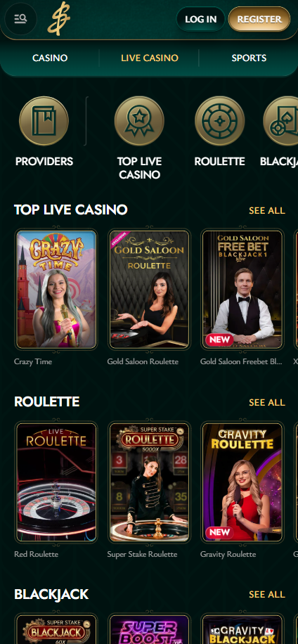Open the Super Stake Roulette thumbnail

click(x=150, y=482)
